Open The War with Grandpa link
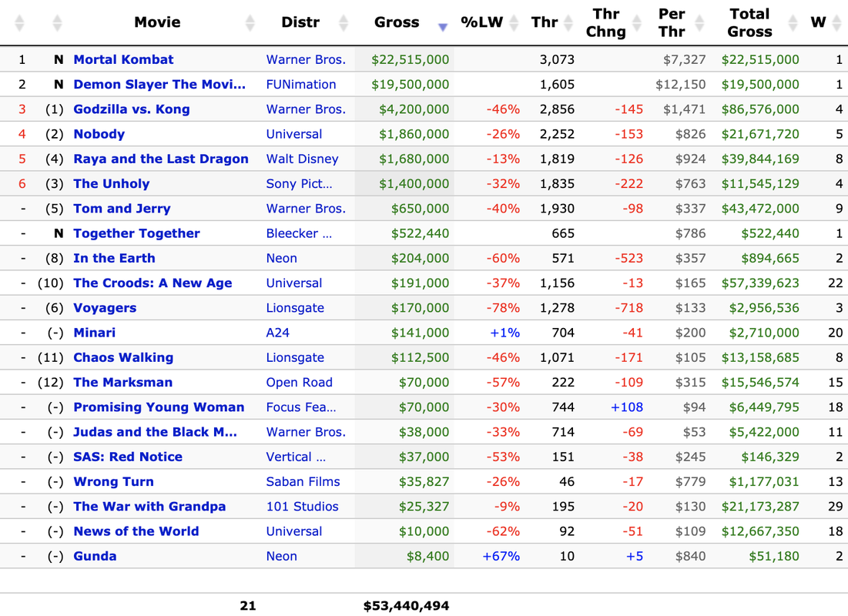848x616 pixels. pyautogui.click(x=150, y=507)
